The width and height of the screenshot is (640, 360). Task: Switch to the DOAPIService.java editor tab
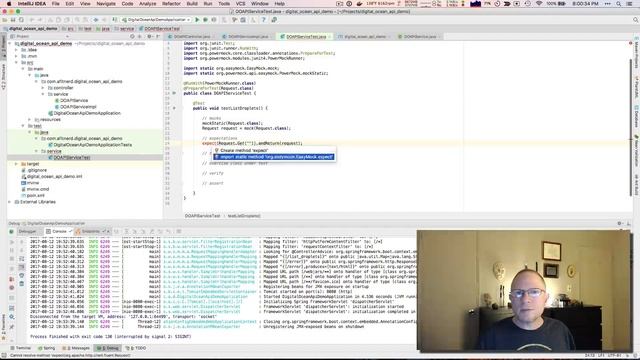click(419, 36)
